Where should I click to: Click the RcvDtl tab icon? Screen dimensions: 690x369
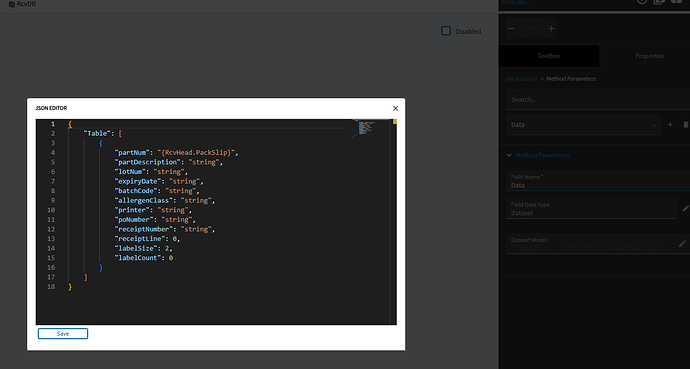[11, 4]
